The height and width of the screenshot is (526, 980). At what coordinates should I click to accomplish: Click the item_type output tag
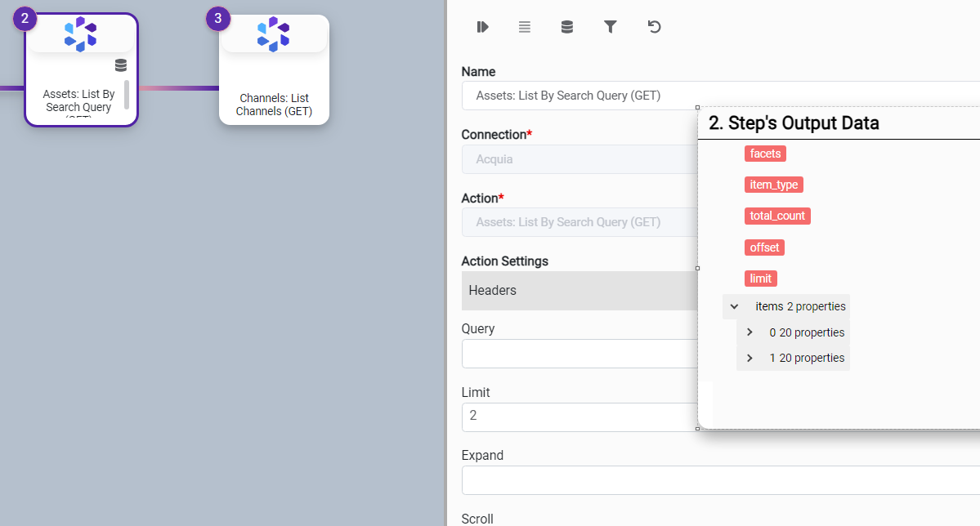point(773,185)
